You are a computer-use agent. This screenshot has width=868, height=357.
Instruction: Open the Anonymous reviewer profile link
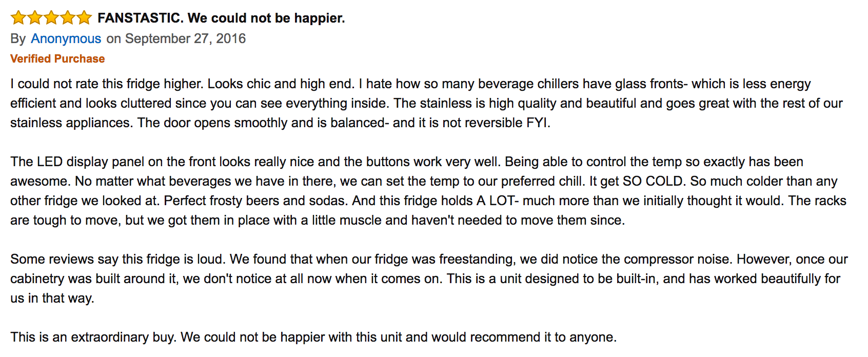point(66,39)
